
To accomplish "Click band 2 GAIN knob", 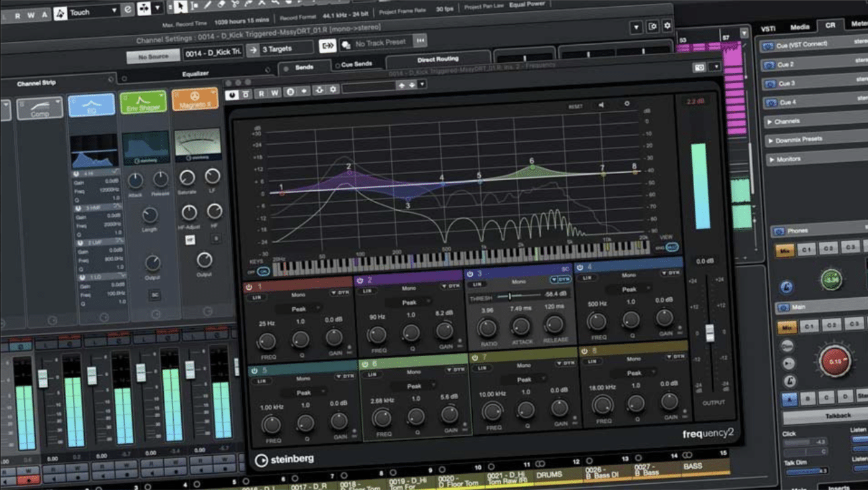I will coord(445,330).
